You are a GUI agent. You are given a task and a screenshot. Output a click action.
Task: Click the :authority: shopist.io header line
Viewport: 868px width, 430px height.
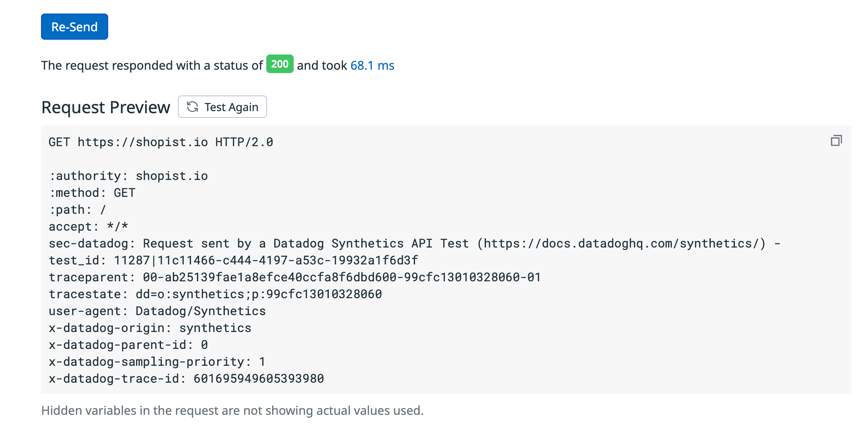pyautogui.click(x=128, y=176)
